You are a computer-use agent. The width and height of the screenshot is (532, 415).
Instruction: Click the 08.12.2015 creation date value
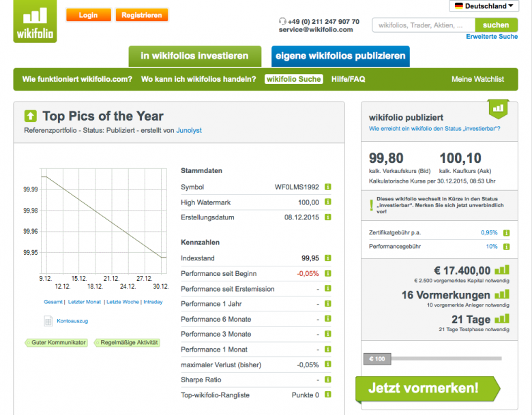301,217
